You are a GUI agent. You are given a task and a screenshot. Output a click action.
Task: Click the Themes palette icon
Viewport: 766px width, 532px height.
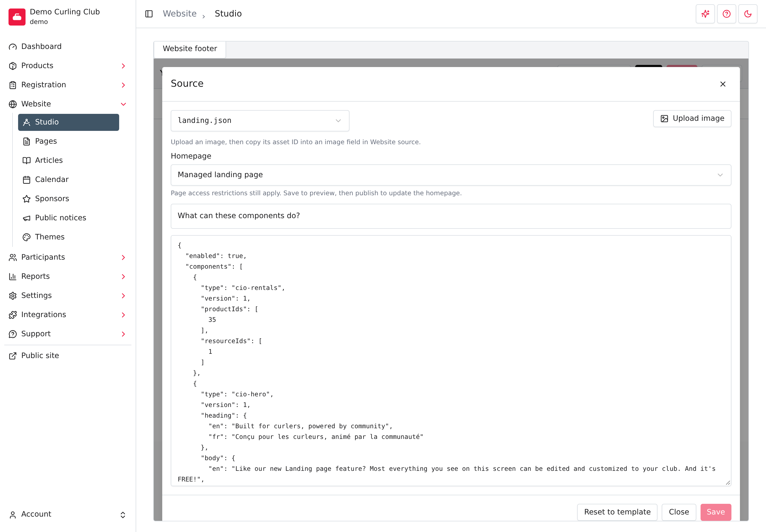(27, 237)
